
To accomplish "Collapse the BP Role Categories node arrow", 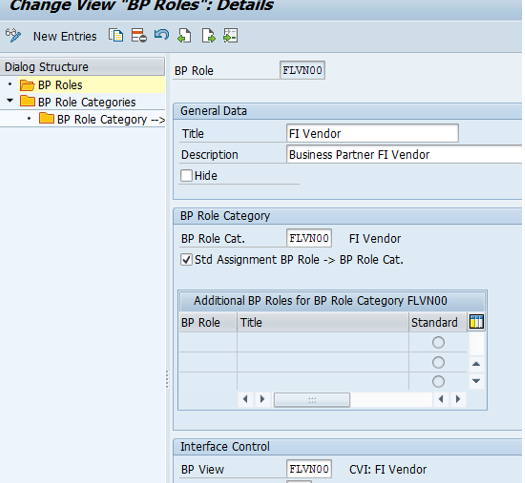I will click(10, 100).
